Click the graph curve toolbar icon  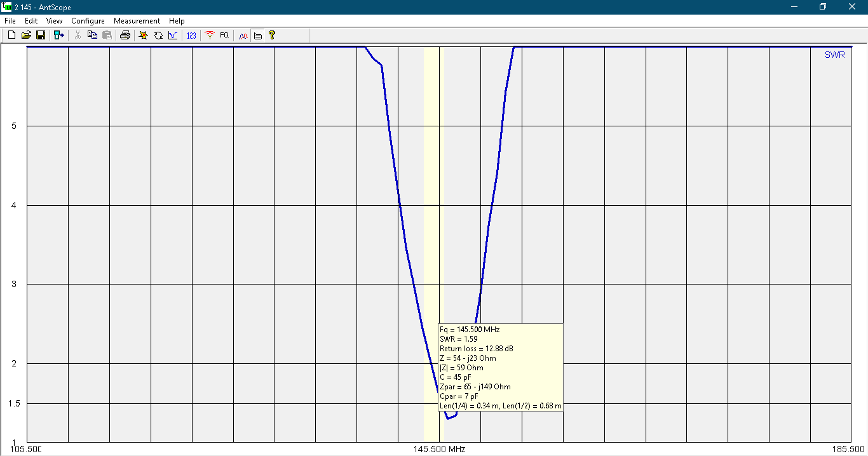point(172,36)
